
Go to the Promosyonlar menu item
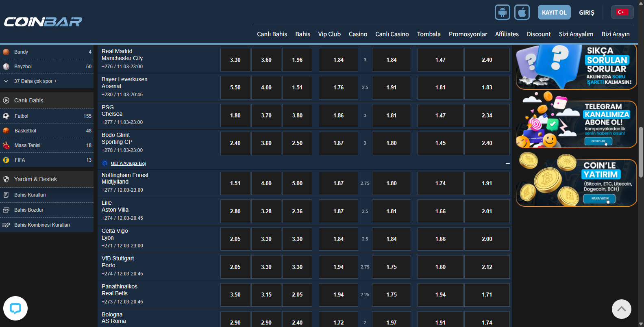pyautogui.click(x=468, y=34)
